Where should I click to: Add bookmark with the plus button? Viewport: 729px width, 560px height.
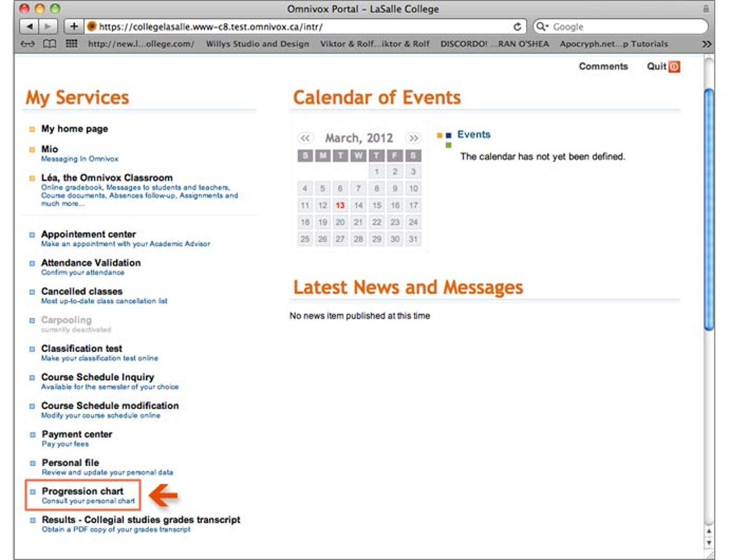[x=73, y=26]
